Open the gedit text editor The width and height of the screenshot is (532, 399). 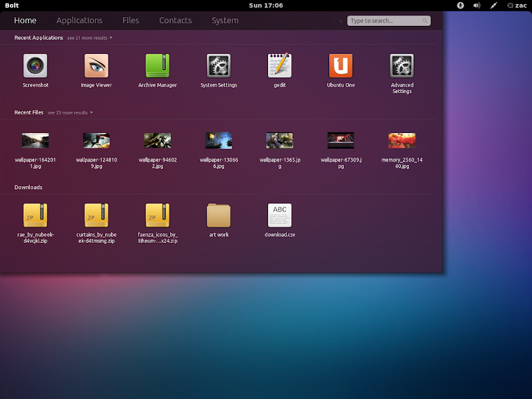279,66
